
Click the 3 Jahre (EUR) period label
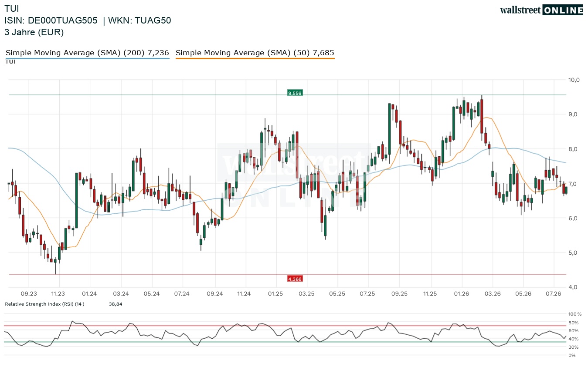(34, 32)
